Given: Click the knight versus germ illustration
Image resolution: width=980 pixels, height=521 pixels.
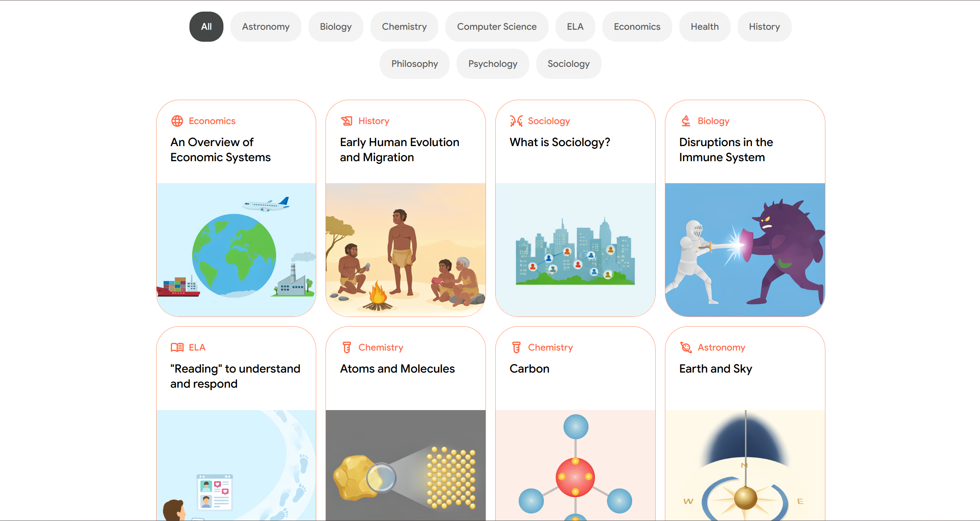Looking at the screenshot, I should (x=745, y=250).
